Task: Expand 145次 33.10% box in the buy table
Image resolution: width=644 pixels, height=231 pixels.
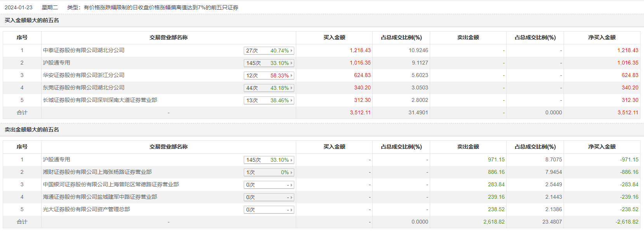Action: [x=269, y=63]
